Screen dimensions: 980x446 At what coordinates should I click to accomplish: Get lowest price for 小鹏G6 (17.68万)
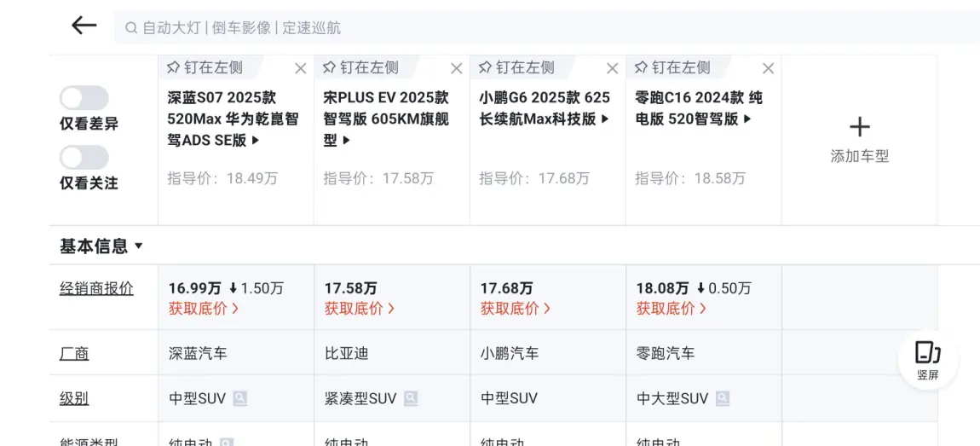515,309
